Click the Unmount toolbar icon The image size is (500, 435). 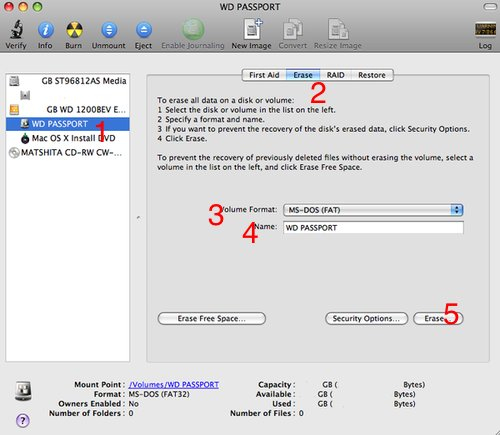[109, 30]
